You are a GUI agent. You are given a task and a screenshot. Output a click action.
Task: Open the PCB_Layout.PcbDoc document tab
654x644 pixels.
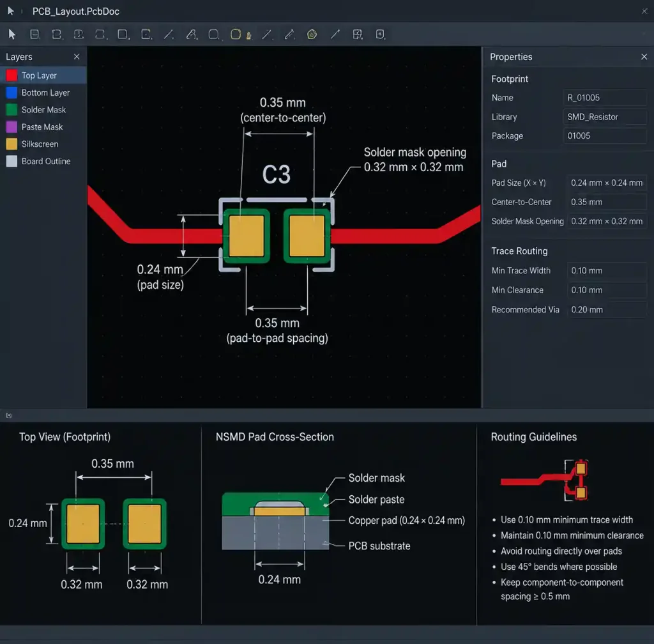(76, 11)
